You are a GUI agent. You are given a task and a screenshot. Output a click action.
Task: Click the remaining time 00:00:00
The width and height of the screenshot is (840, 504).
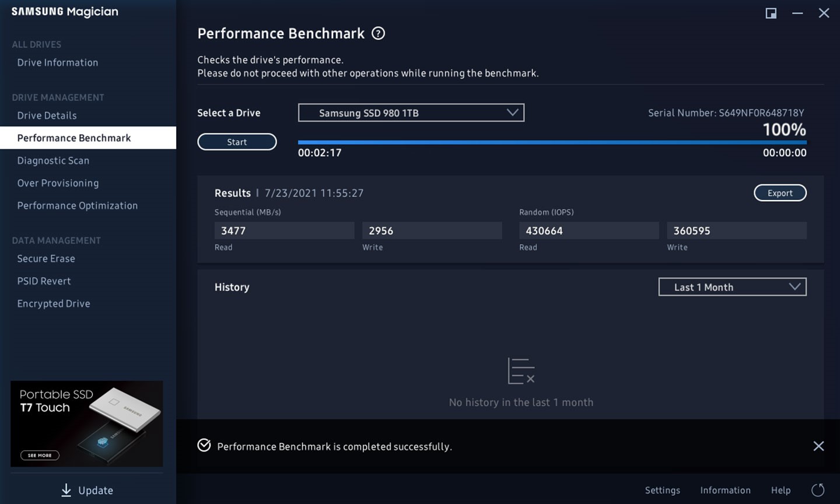pos(785,153)
